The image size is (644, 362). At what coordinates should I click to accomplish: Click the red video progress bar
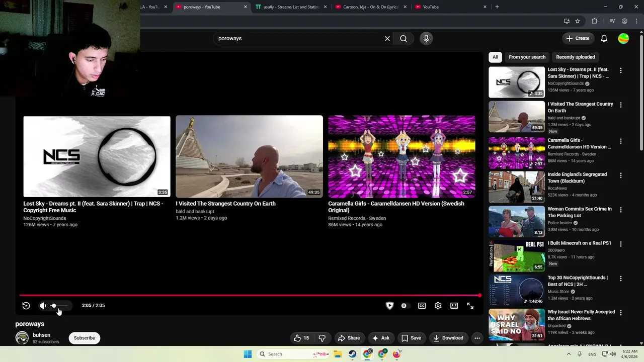point(250,296)
